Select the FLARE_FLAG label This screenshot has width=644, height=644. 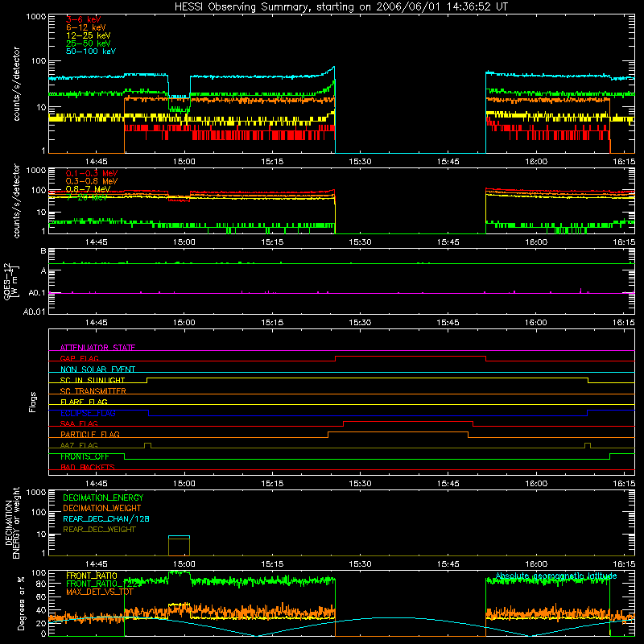[x=84, y=402]
